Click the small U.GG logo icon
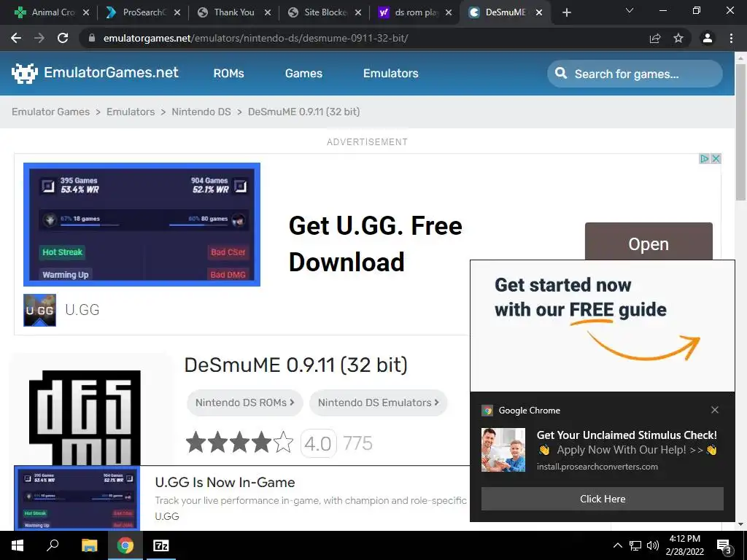 click(39, 310)
